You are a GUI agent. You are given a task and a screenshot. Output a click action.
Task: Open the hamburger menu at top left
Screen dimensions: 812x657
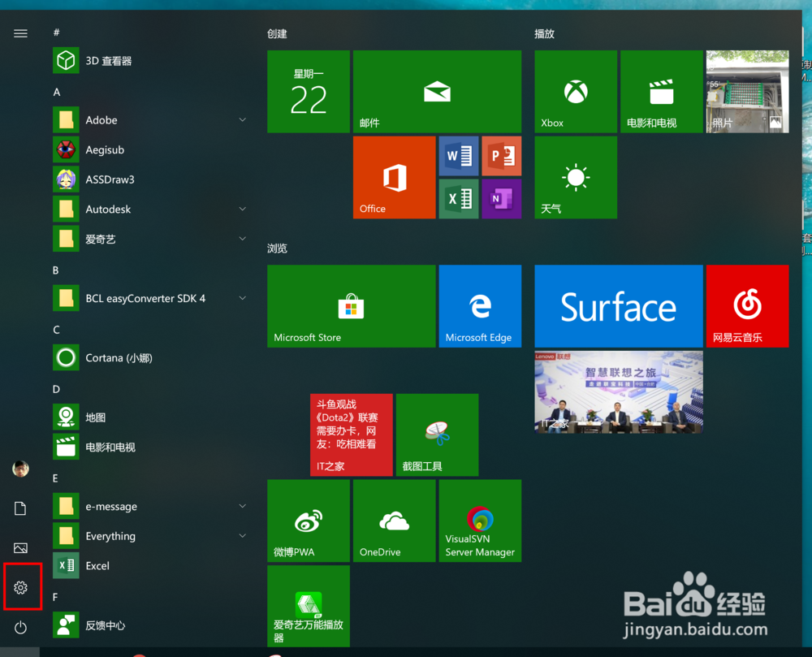(x=20, y=33)
